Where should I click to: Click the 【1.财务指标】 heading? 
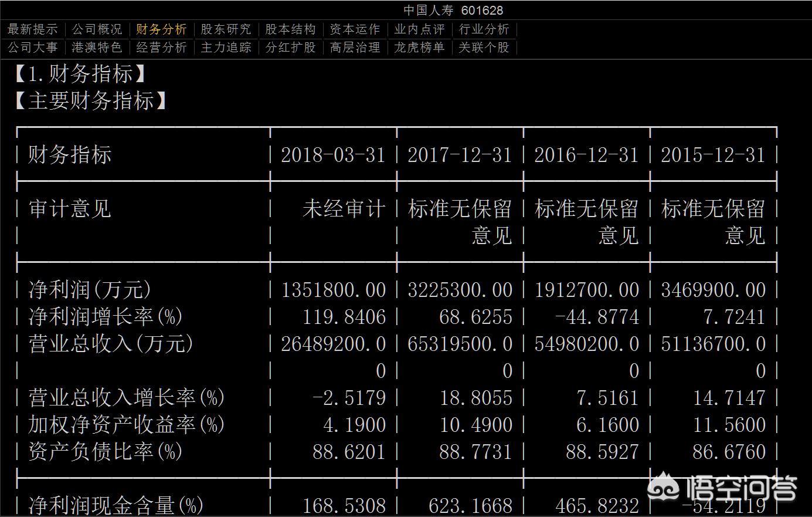point(81,75)
